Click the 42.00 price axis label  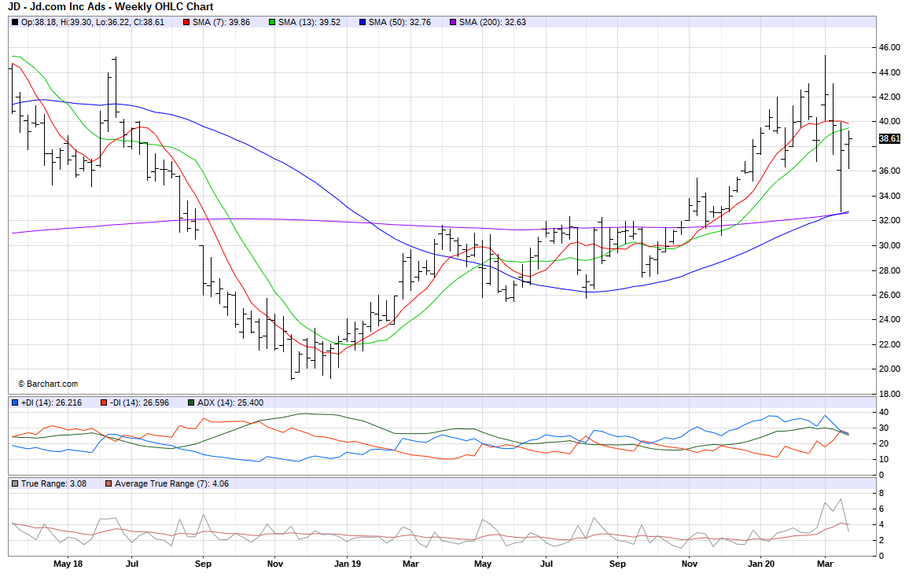[890, 97]
